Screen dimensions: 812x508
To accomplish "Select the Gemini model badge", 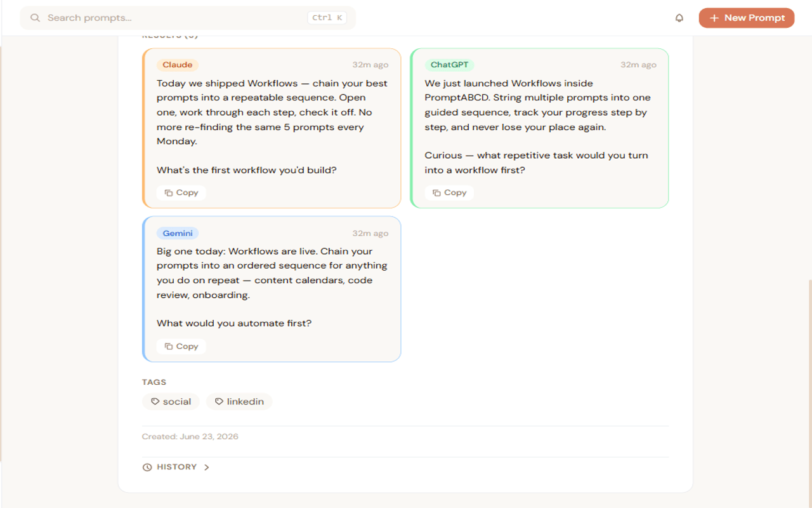I will pos(178,233).
